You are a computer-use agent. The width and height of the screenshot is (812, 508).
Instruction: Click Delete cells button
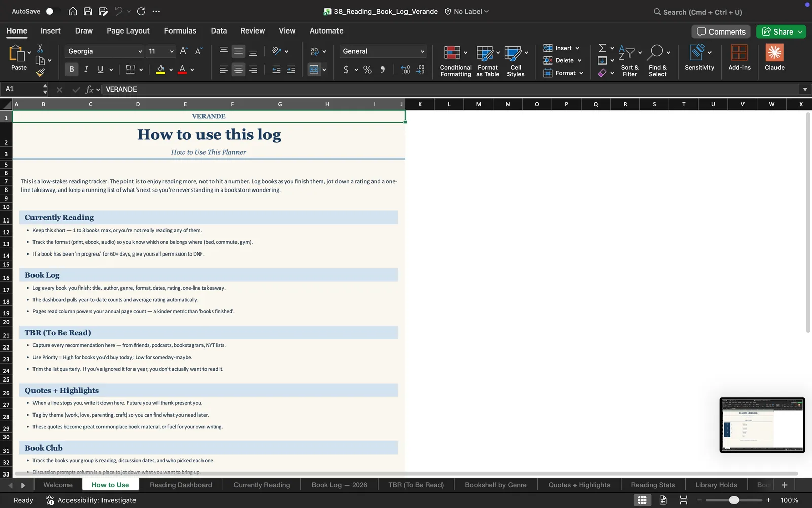point(562,60)
